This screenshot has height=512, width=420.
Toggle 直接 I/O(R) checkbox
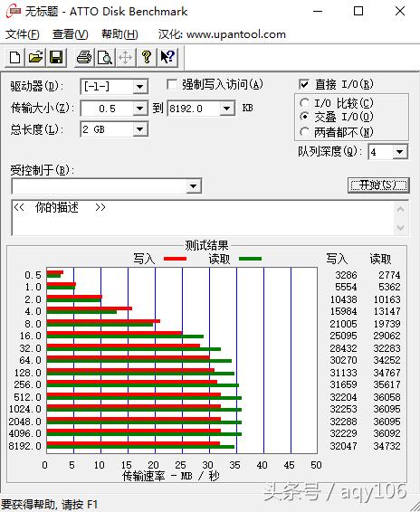pyautogui.click(x=304, y=85)
